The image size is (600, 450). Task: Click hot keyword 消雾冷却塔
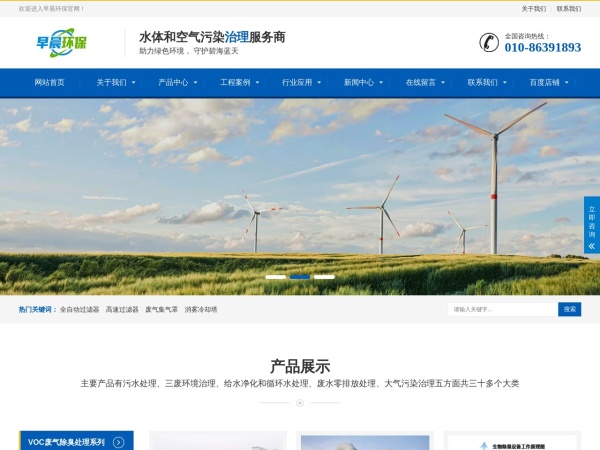pyautogui.click(x=201, y=310)
